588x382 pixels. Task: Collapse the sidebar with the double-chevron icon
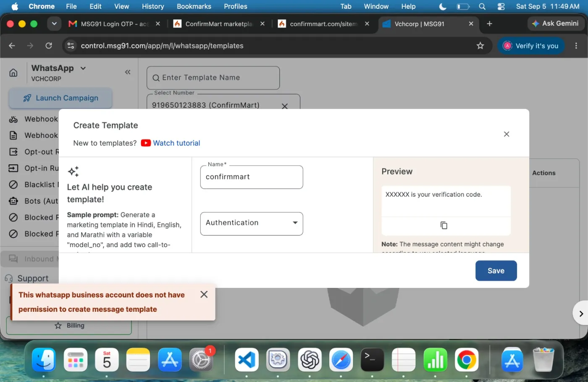click(128, 72)
